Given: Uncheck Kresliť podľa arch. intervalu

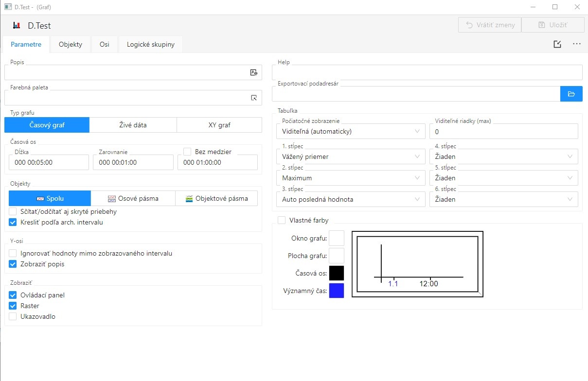Looking at the screenshot, I should click(x=13, y=222).
